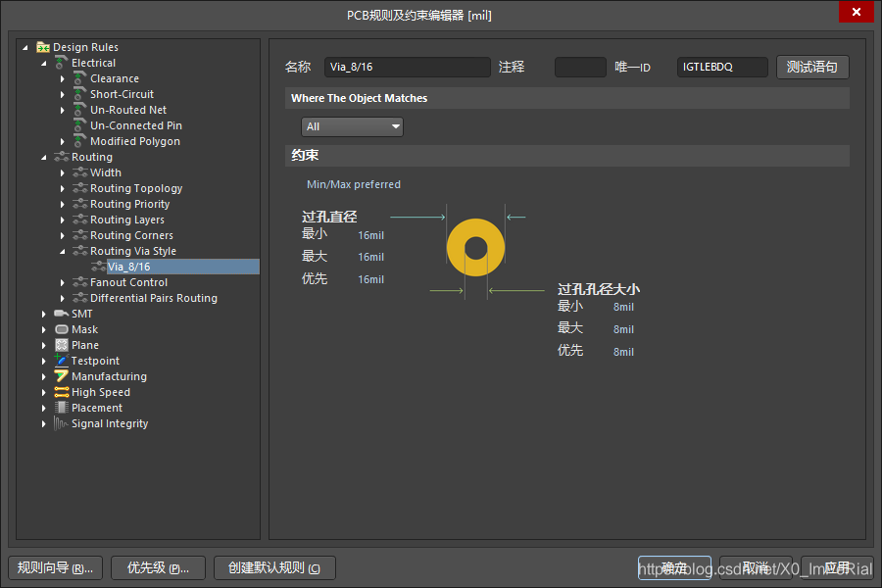The image size is (882, 588).
Task: Click the Clearance rule icon
Action: click(80, 78)
